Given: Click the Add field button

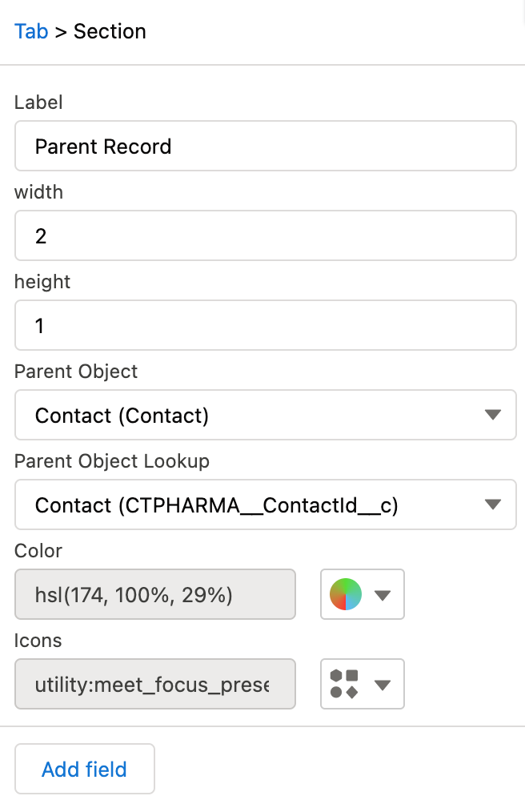Looking at the screenshot, I should coord(84,769).
